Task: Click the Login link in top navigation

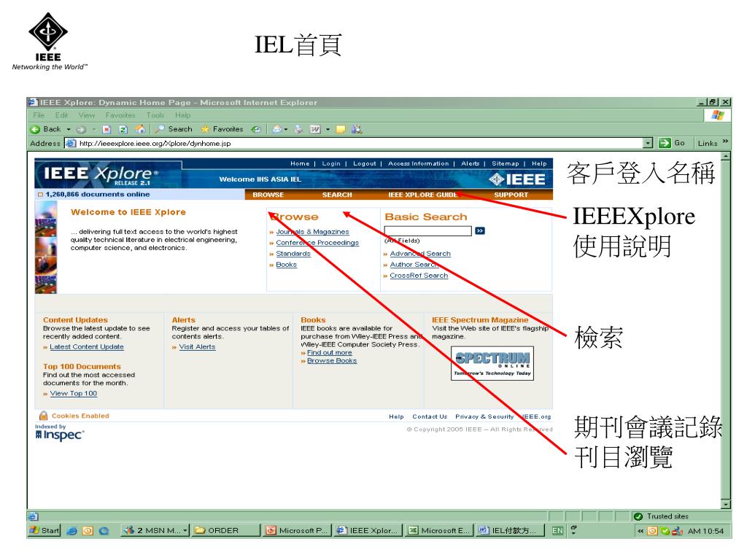Action: pos(331,163)
